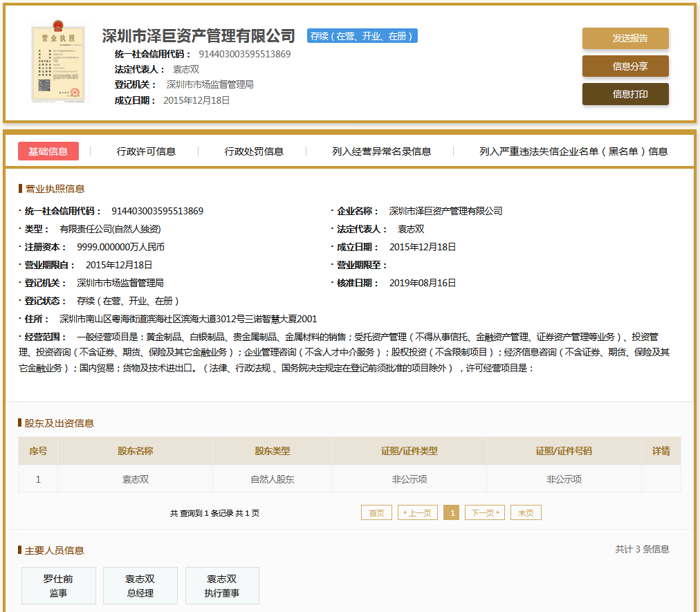The height and width of the screenshot is (612, 700).
Task: Jump to 末页 in pagination
Action: coord(526,512)
